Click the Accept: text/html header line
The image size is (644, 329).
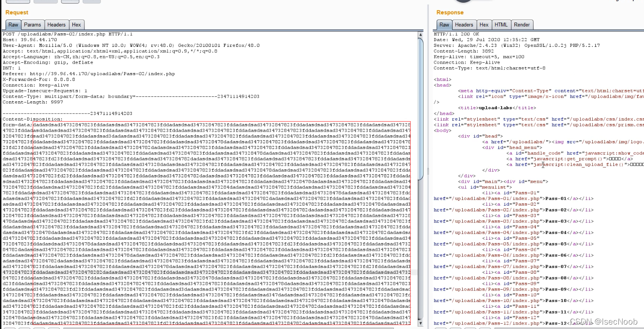pyautogui.click(x=110, y=51)
